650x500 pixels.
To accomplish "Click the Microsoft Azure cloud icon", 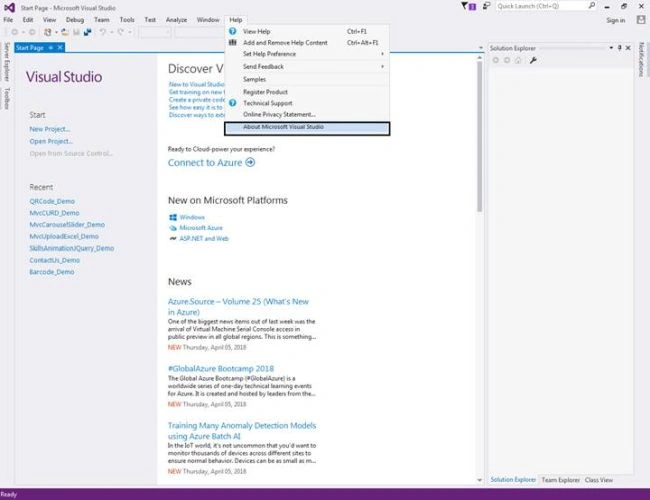I will 173,228.
